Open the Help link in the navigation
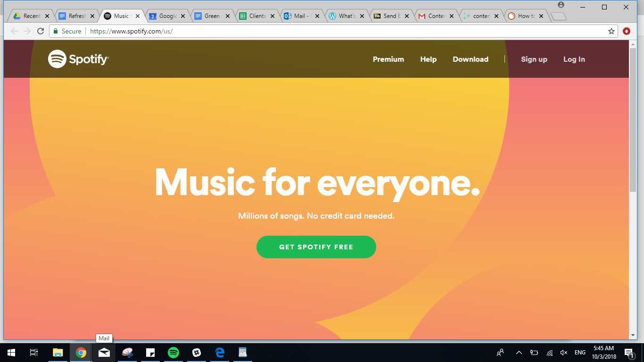 click(429, 59)
